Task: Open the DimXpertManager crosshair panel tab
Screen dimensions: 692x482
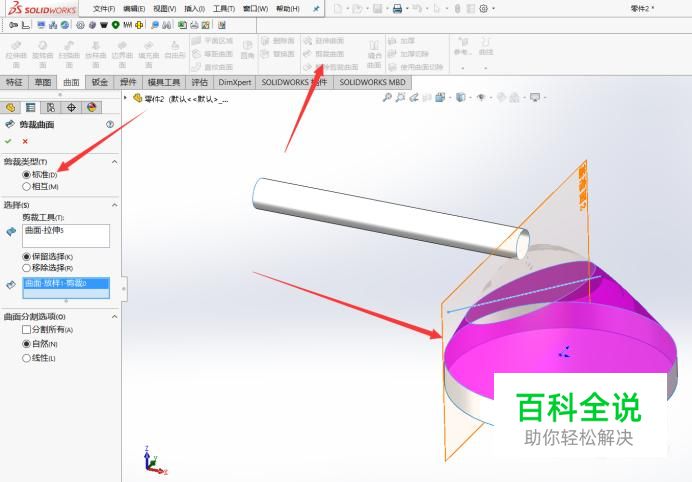Action: pos(71,107)
